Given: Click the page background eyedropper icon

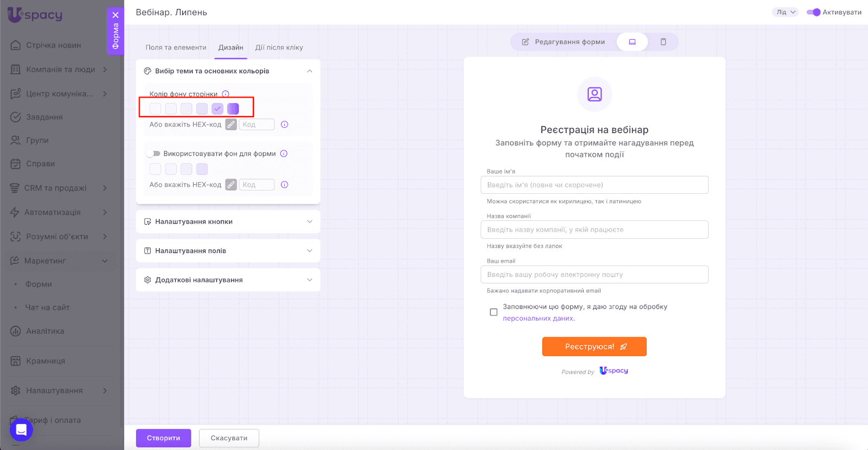Looking at the screenshot, I should tap(231, 125).
